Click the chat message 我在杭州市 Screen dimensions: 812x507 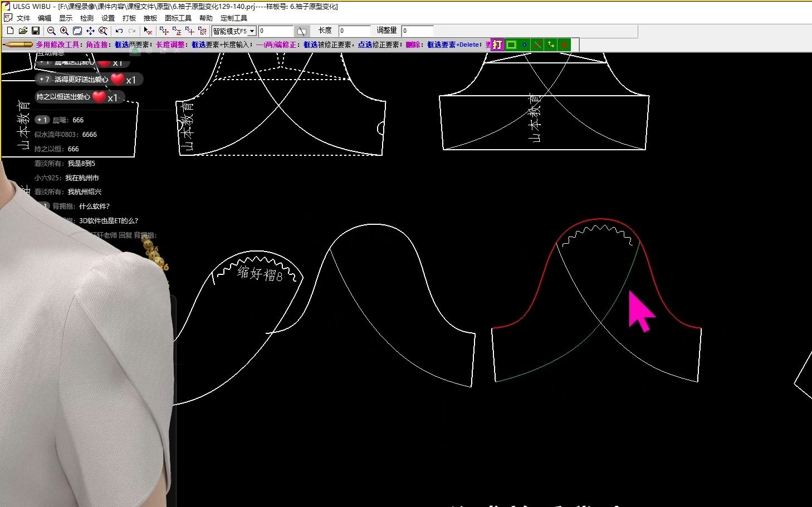82,178
